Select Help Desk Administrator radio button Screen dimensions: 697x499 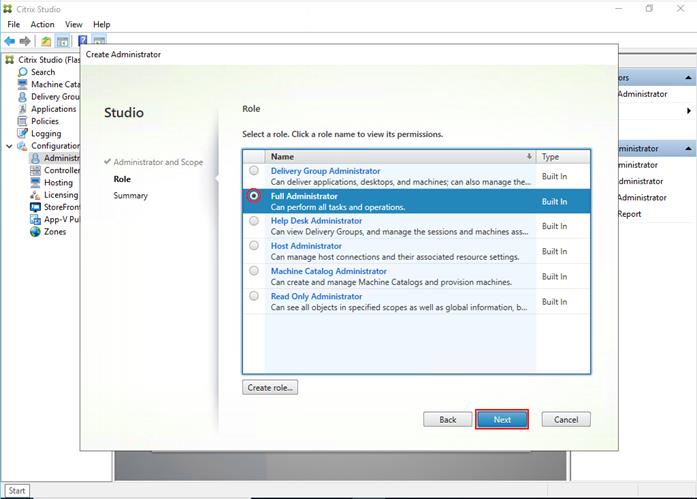pyautogui.click(x=254, y=220)
